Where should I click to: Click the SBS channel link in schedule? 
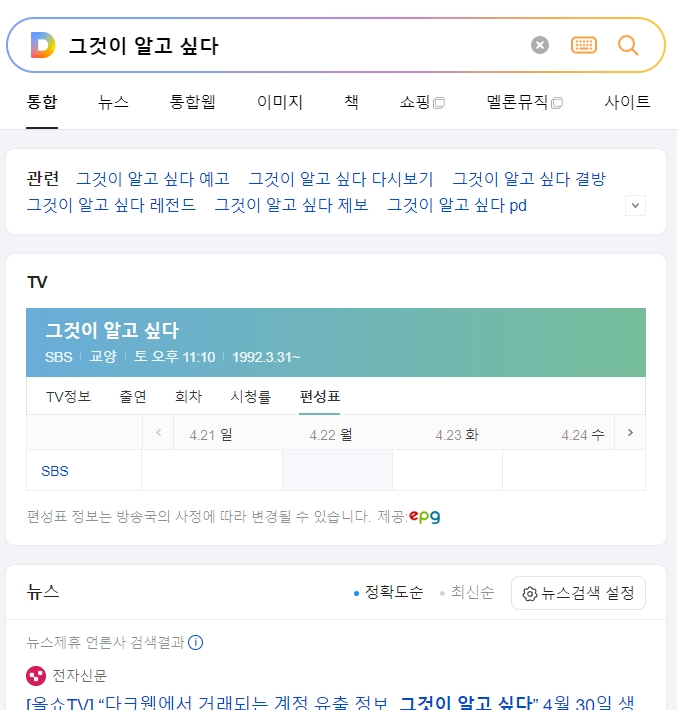pos(55,471)
